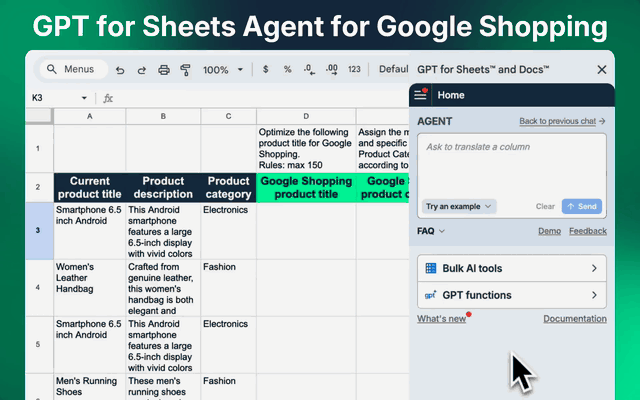The image size is (640, 400).
Task: Click 'Electronics' cell in row 3
Action: 229,231
